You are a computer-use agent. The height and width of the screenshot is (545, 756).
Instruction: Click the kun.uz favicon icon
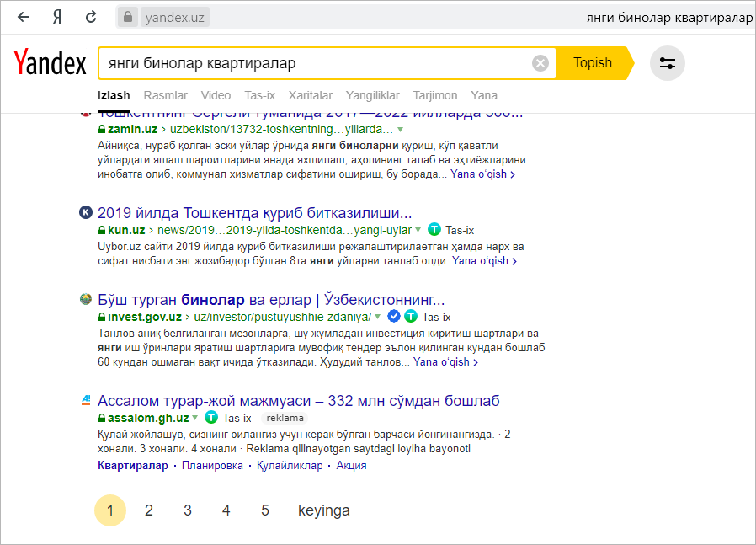tap(85, 212)
